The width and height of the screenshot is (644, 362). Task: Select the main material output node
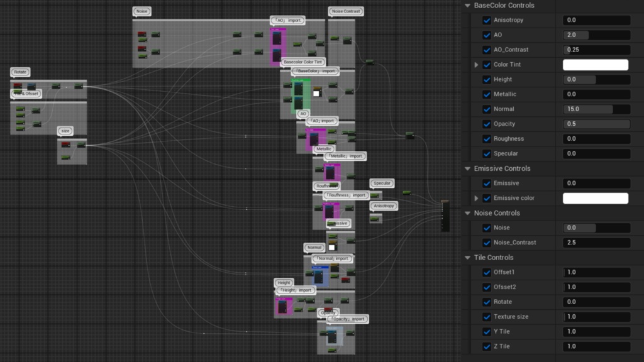tap(445, 216)
